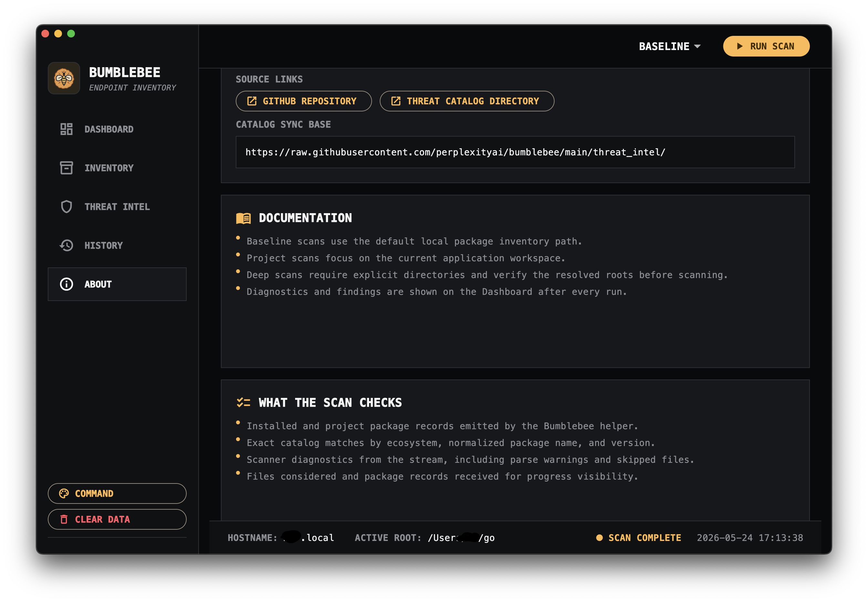Click the Endpoint Inventory subtitle
The image size is (868, 602).
coord(132,88)
